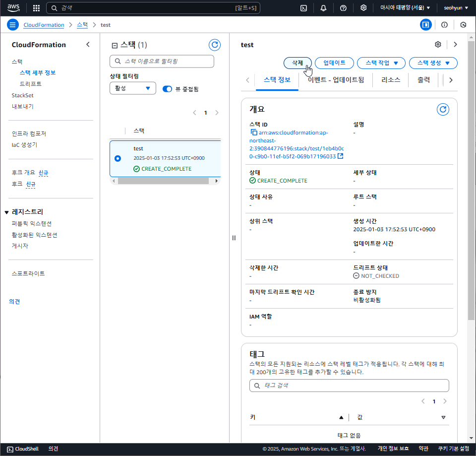
Task: Focus the top AWS search bar
Action: 153,8
